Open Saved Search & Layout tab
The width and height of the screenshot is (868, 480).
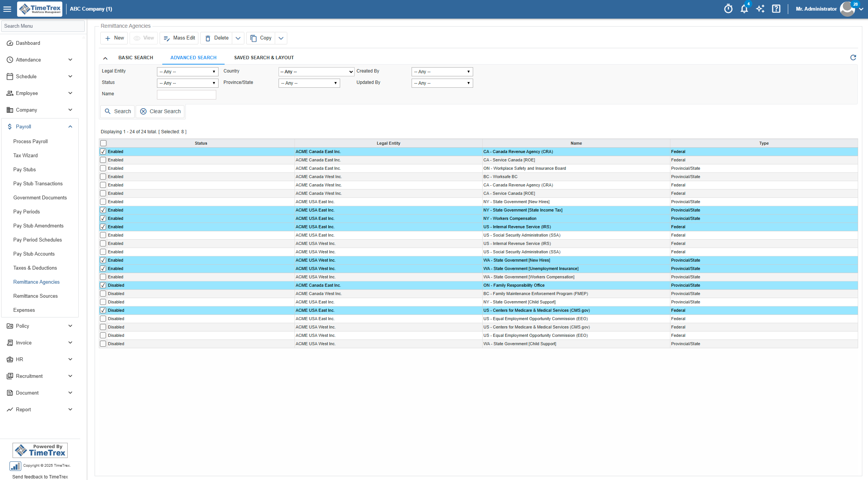coord(264,57)
